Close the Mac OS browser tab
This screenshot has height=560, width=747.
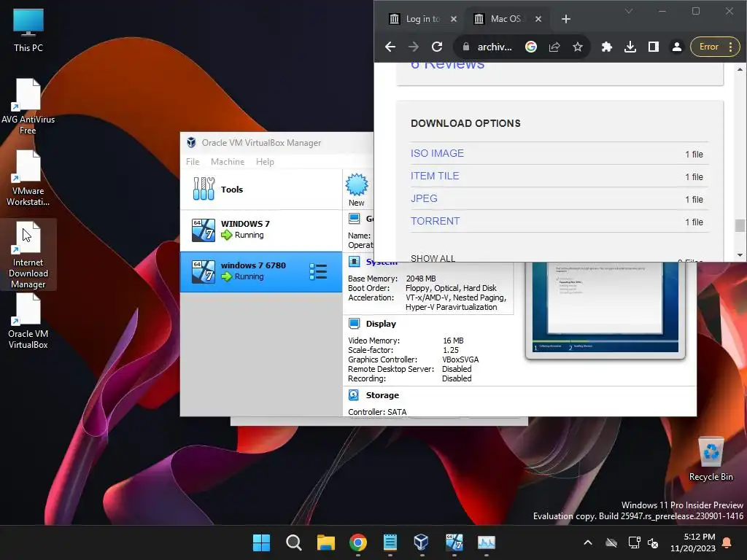click(538, 19)
